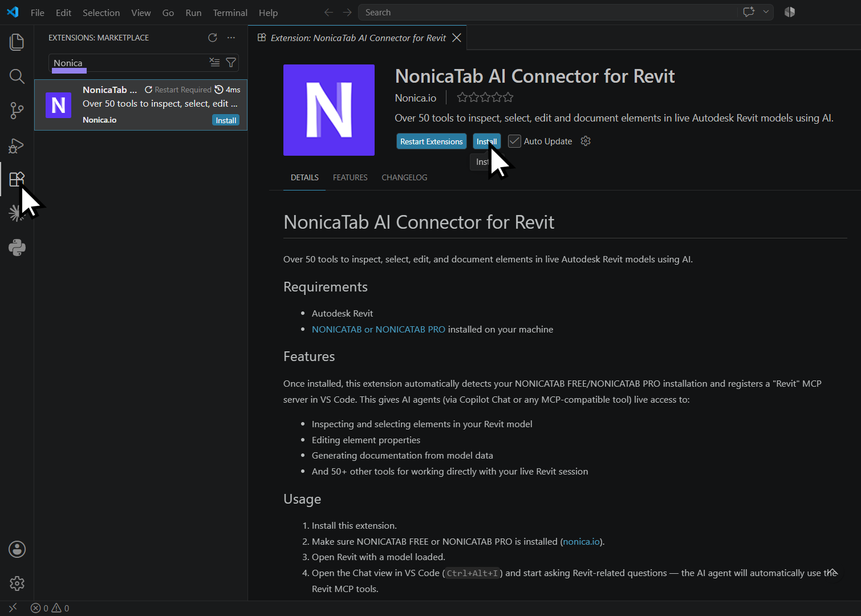Click the remote window status bar icon
This screenshot has width=861, height=616.
[x=13, y=608]
